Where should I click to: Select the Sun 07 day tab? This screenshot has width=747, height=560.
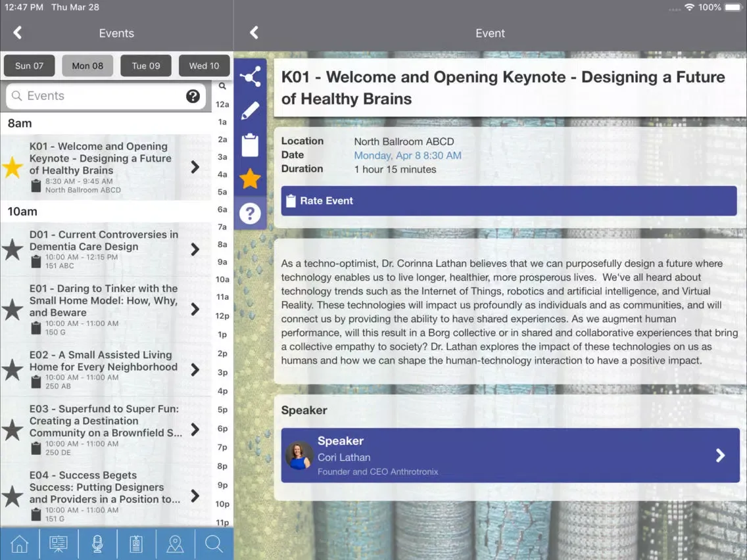pos(29,66)
